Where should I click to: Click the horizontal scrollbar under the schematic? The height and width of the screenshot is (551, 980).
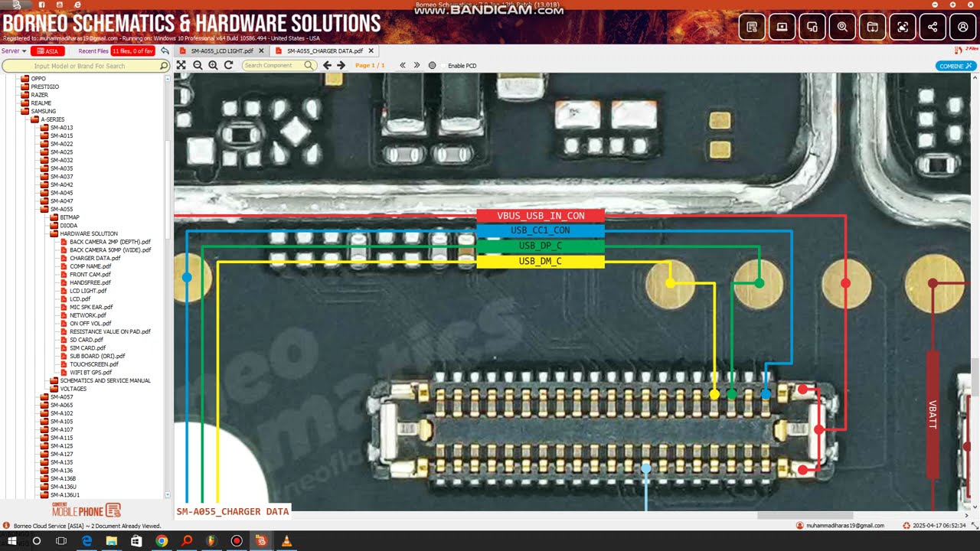pyautogui.click(x=805, y=516)
